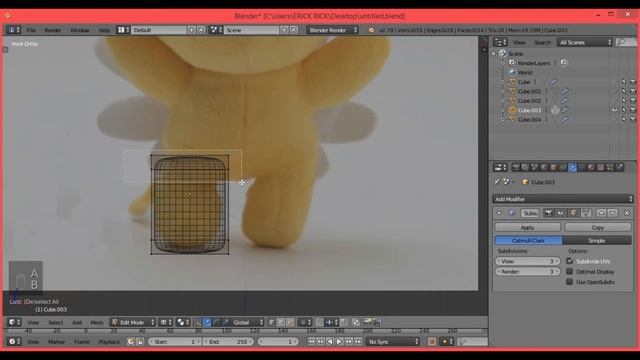Jump to the last frame in timeline

[358, 342]
